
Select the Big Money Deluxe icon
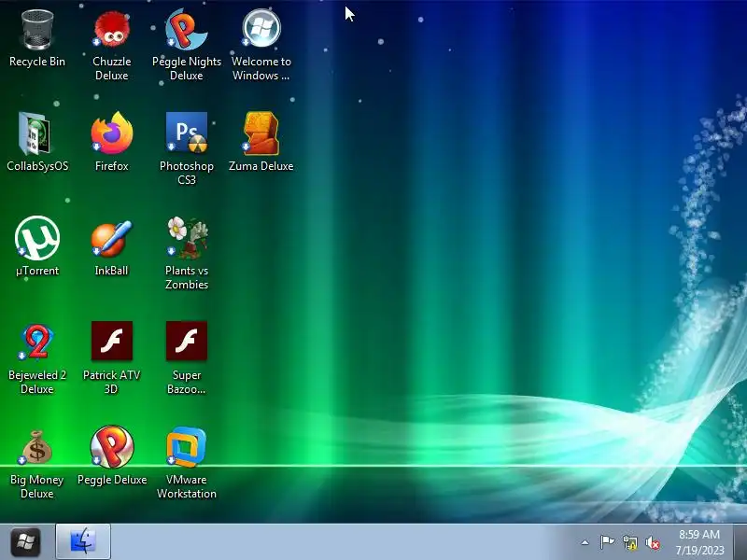pyautogui.click(x=36, y=447)
